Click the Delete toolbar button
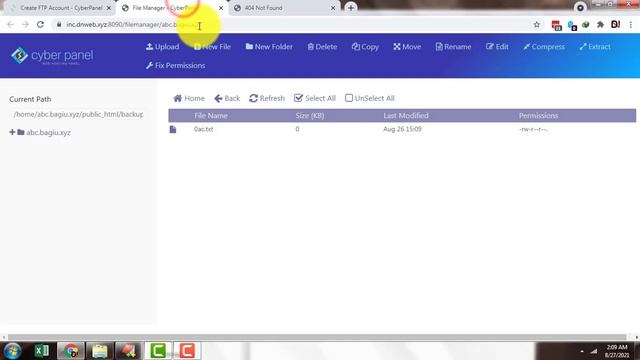 pos(322,47)
